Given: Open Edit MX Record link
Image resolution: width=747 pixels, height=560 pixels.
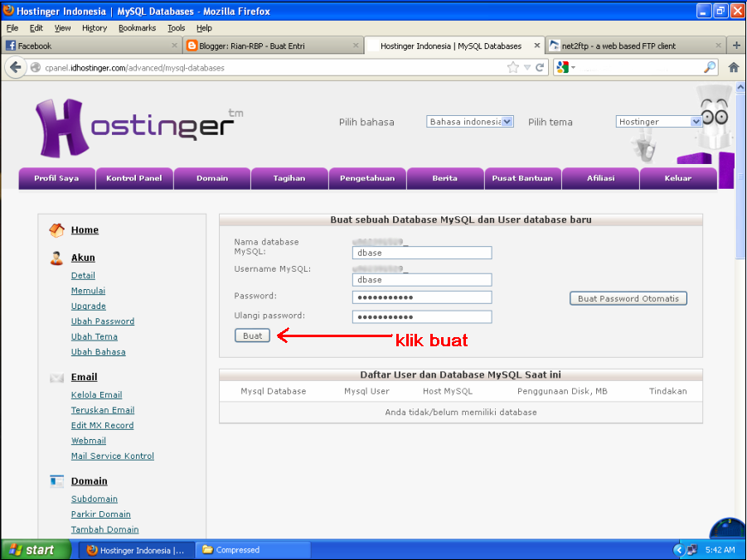Looking at the screenshot, I should tap(103, 425).
